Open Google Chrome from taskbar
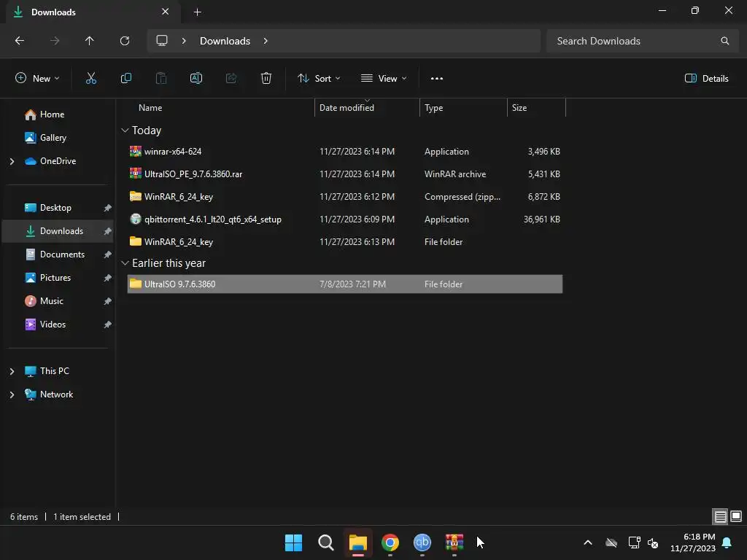The width and height of the screenshot is (747, 560). click(390, 542)
